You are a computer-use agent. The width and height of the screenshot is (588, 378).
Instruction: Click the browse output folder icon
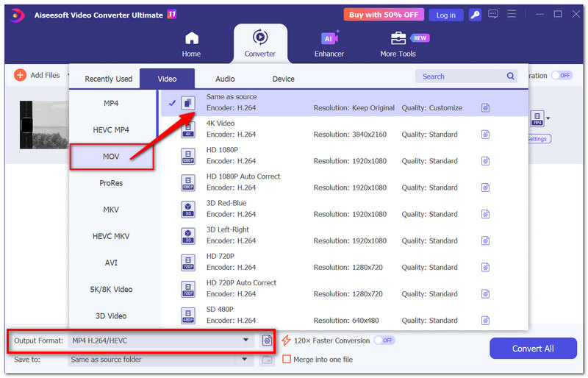(x=267, y=360)
